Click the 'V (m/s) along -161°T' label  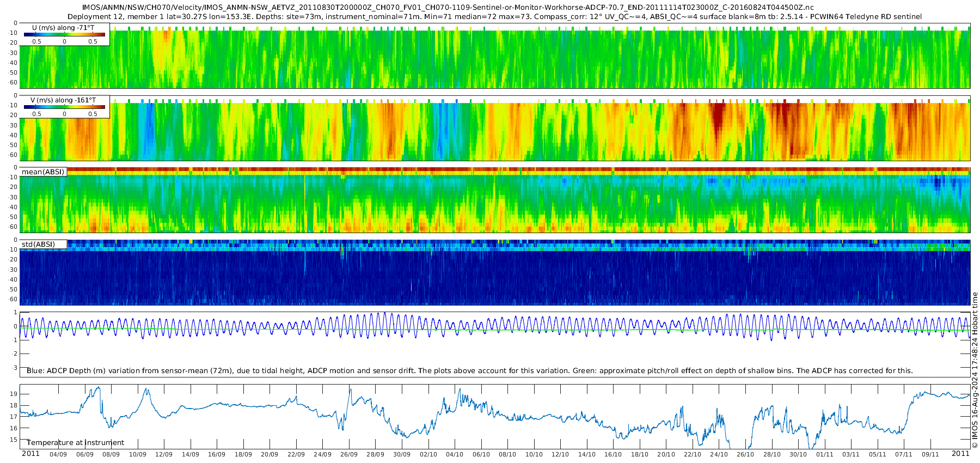63,100
